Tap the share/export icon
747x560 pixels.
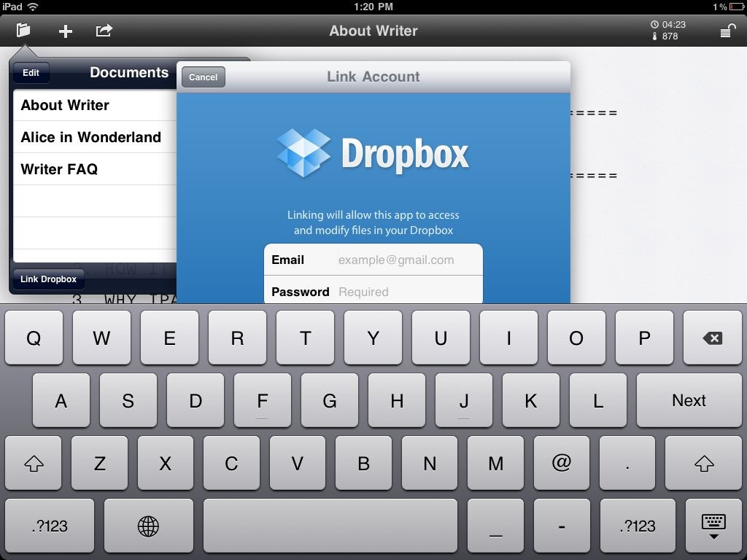point(104,31)
